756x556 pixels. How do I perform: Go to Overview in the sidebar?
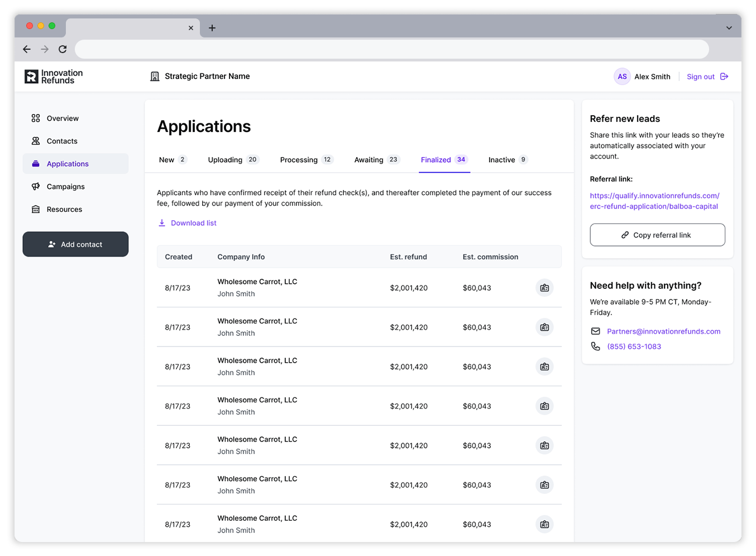click(63, 118)
